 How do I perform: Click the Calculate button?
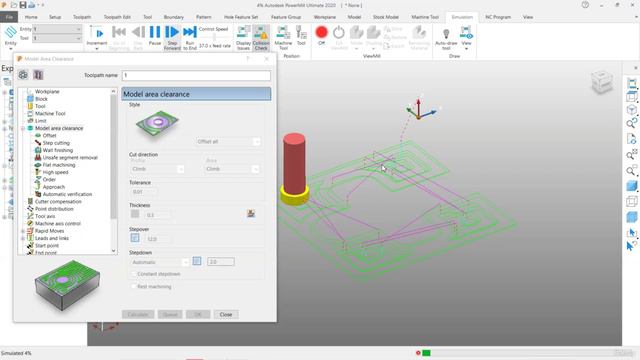[x=138, y=315]
